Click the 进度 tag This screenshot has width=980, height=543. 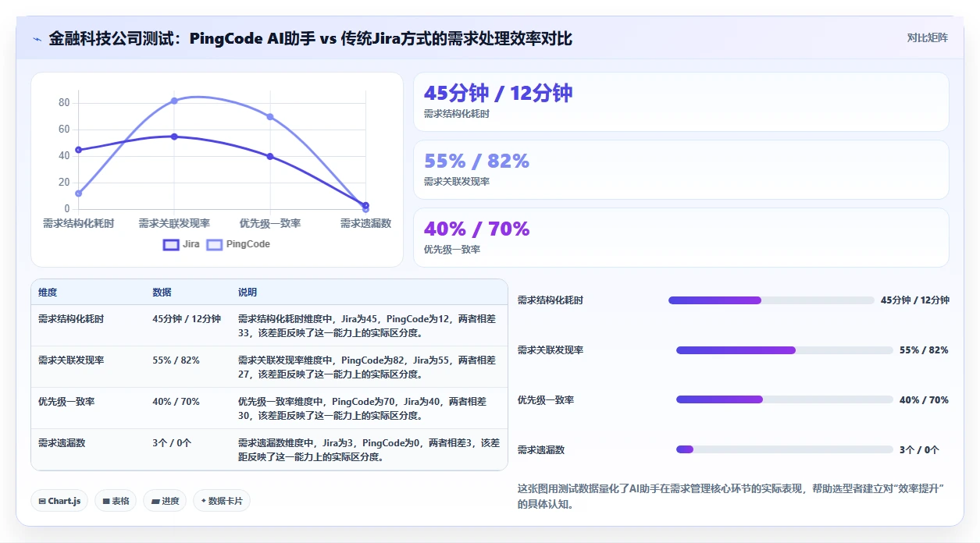click(x=165, y=501)
